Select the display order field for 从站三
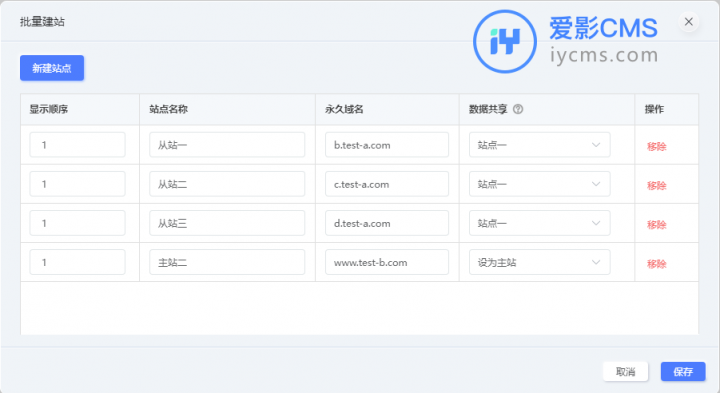The image size is (720, 393). pyautogui.click(x=78, y=223)
